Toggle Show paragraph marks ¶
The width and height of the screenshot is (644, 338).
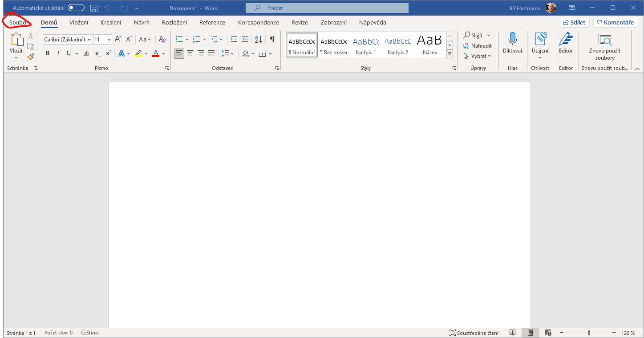coord(272,39)
